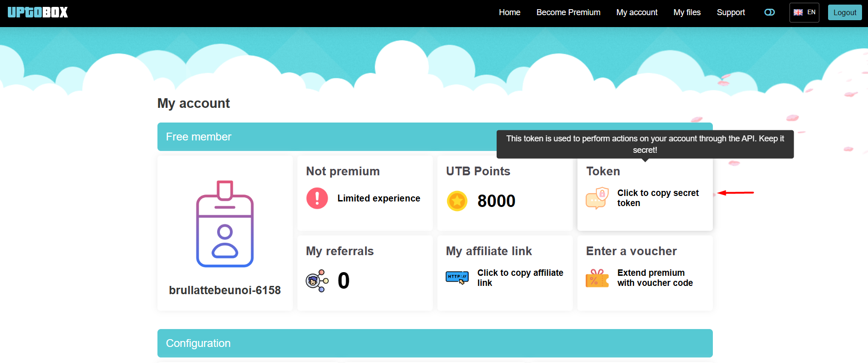Click the Uptobox logo
Viewport: 868px width, 363px height.
38,12
